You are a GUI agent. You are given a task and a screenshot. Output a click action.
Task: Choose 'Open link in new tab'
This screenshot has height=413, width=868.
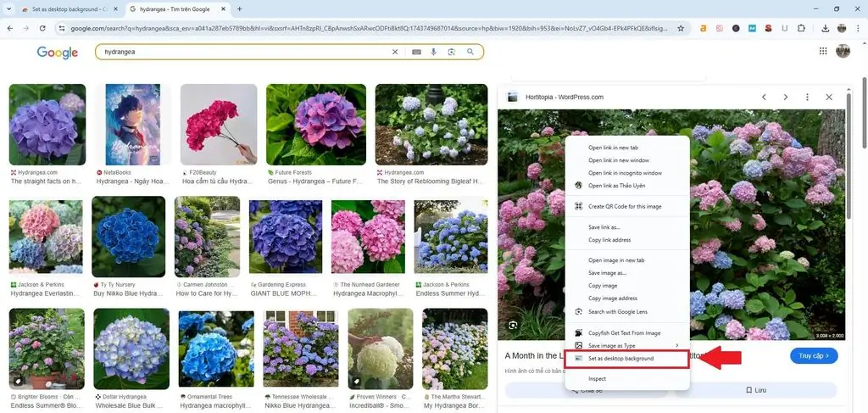pos(626,148)
